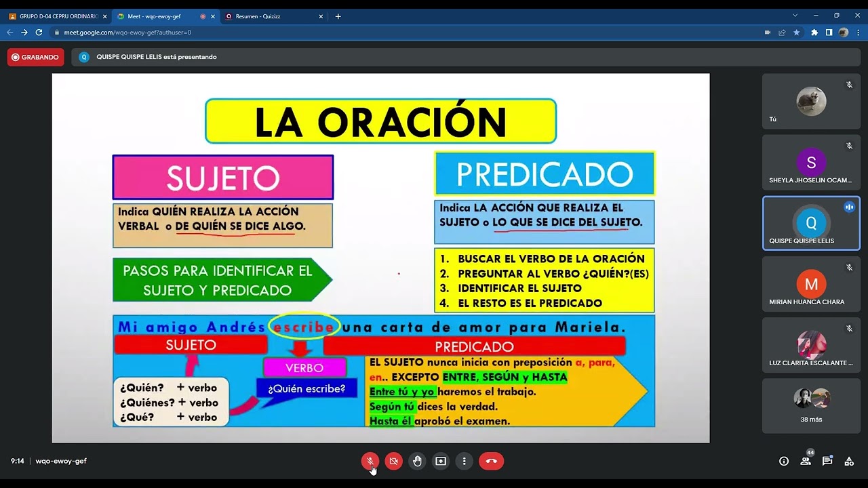The width and height of the screenshot is (868, 488).
Task: Open a new browser tab
Action: tap(338, 16)
